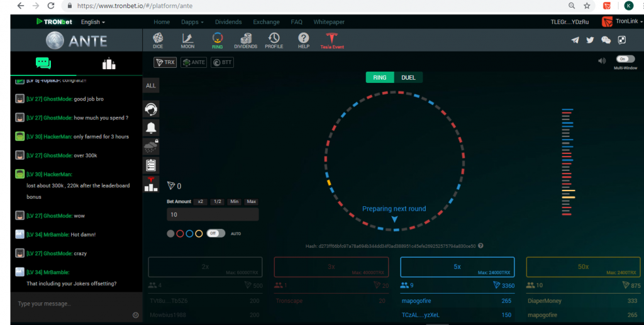Bet on the 50x yellow box
The width and height of the screenshot is (644, 325).
(583, 267)
